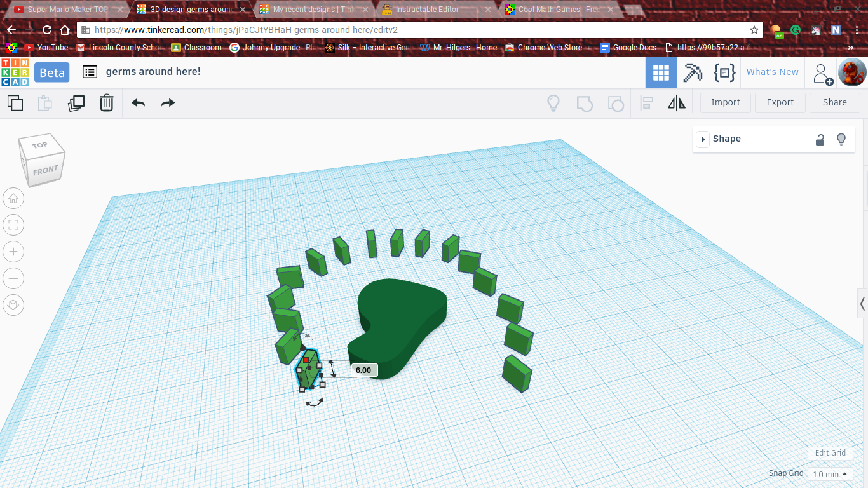868x488 pixels.
Task: Redo the last action
Action: (168, 102)
